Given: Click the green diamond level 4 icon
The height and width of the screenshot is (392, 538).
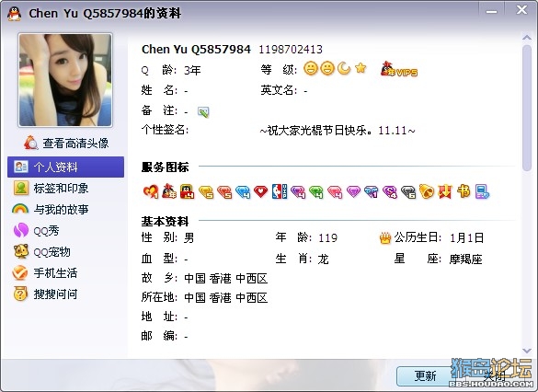Looking at the screenshot, I should coord(316,192).
